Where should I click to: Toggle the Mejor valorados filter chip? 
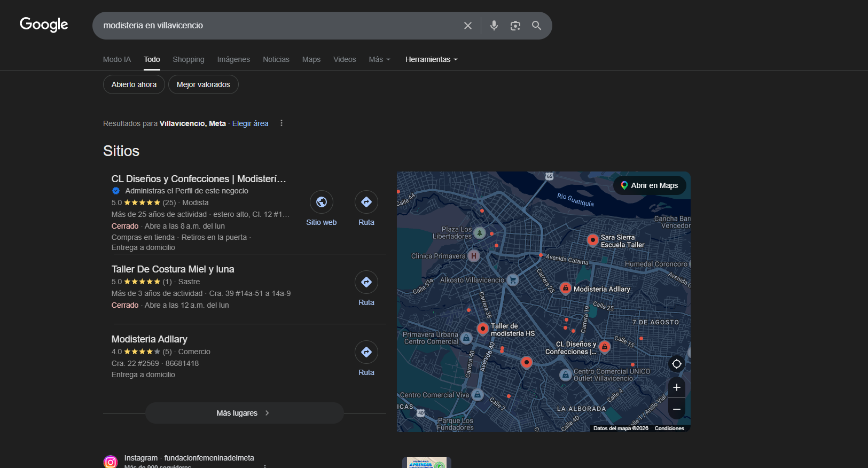[204, 84]
